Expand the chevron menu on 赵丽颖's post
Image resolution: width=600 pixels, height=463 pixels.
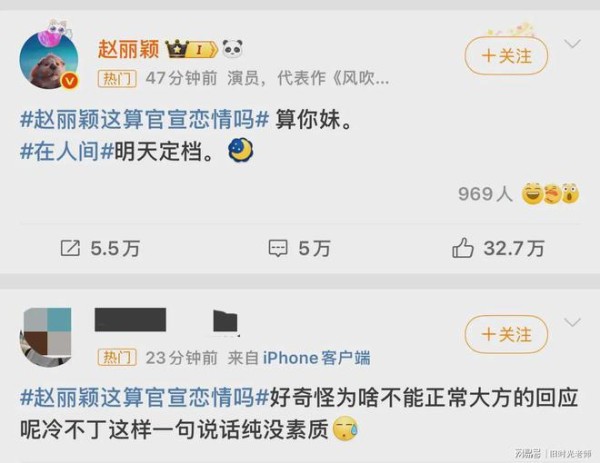573,44
